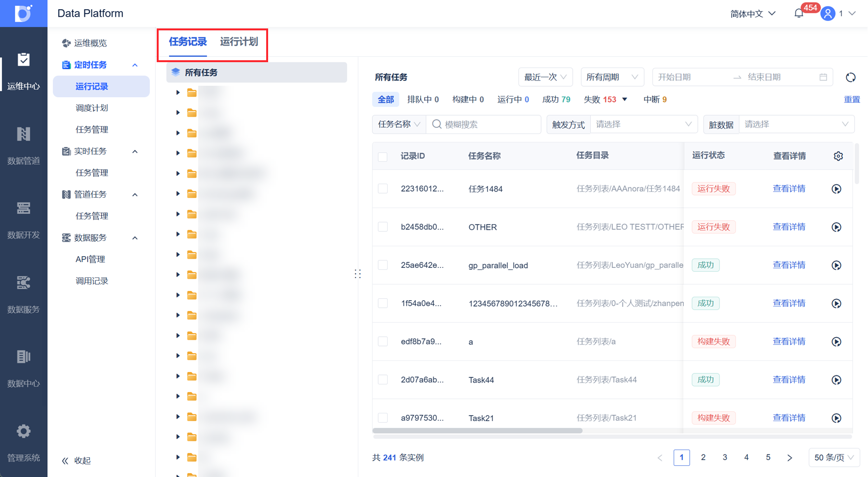
Task: Switch to the 运行计划 tab
Action: tap(239, 42)
